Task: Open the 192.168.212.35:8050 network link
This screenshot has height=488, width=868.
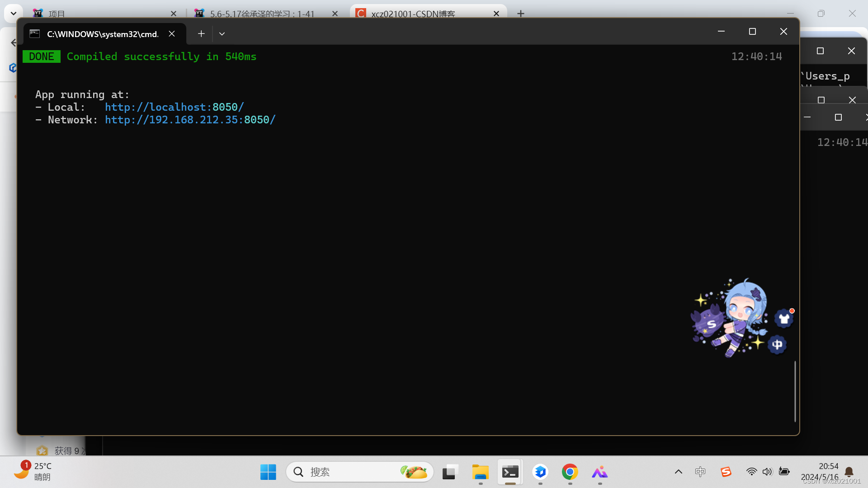Action: [190, 120]
